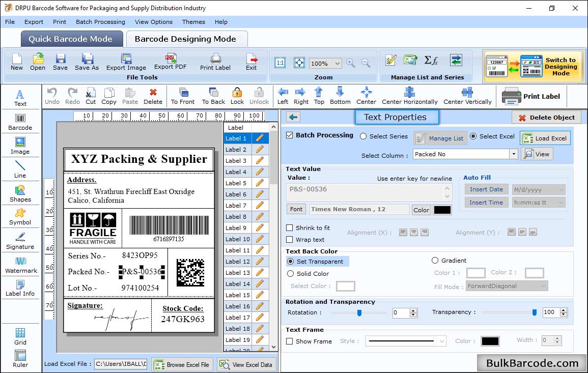Toggle the Grid display
588x373 pixels.
(x=20, y=337)
